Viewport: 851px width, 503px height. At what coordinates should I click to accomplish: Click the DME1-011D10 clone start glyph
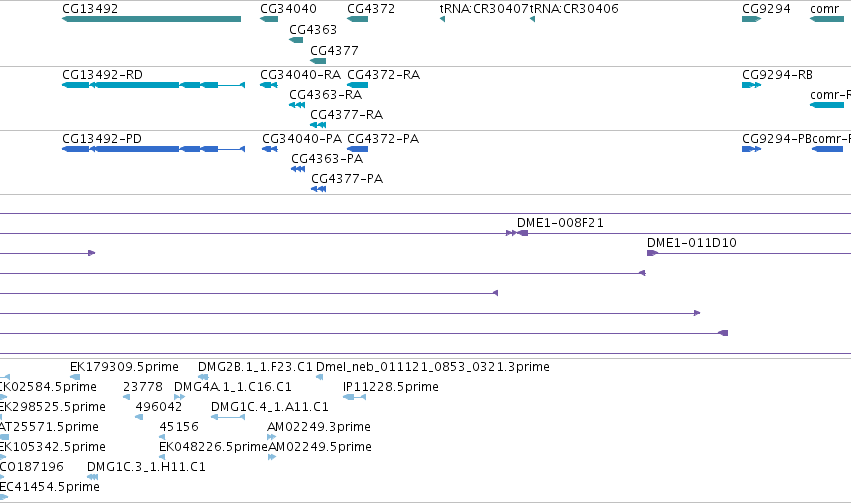click(652, 253)
